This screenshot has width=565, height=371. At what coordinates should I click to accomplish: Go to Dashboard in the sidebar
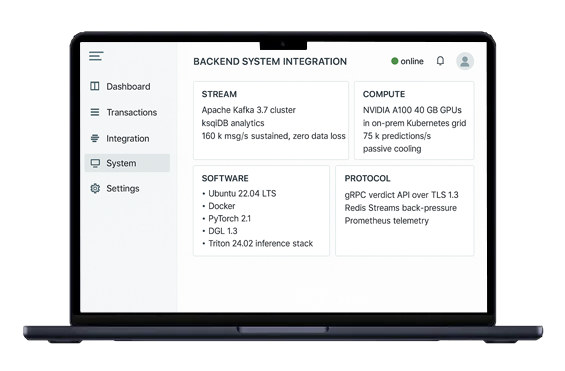click(x=127, y=86)
